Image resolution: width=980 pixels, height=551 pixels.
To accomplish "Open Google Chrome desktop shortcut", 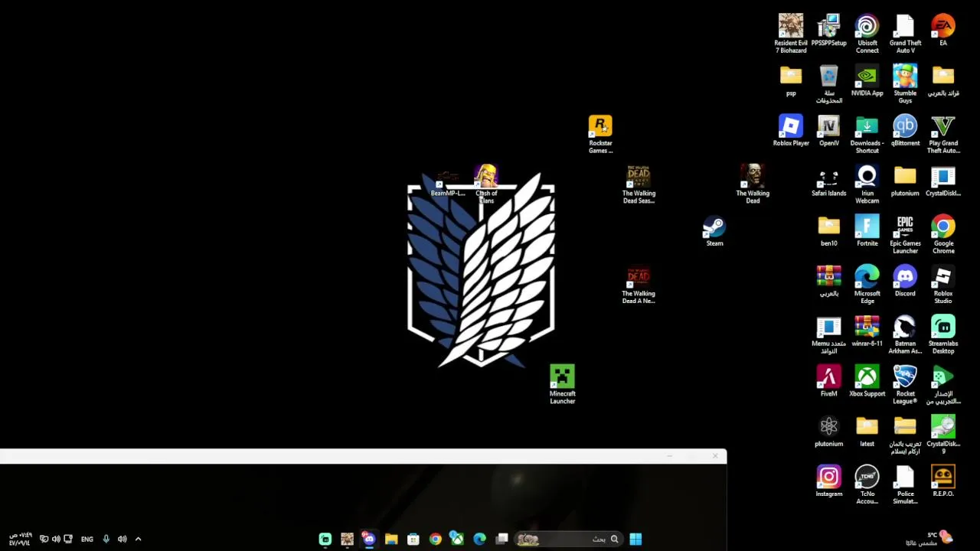I will tap(943, 234).
